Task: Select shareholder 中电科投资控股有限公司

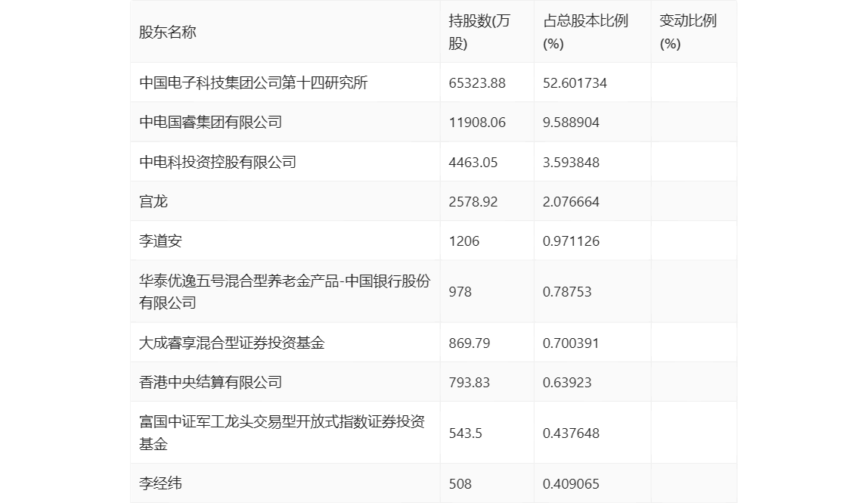Action: 218,162
